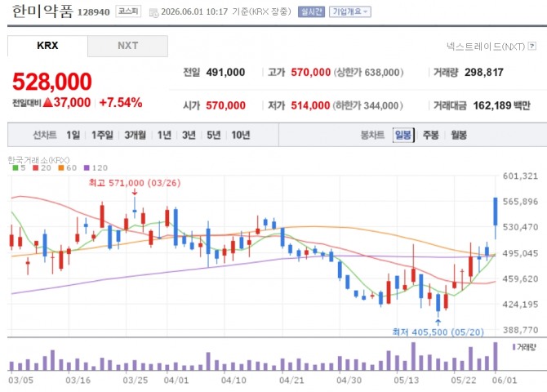Select the 3년 line chart range
Viewport: 547px width, 392px height.
(189, 135)
